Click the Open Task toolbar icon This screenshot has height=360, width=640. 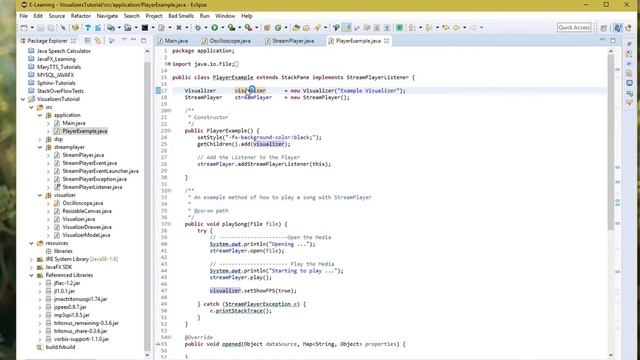point(306,27)
